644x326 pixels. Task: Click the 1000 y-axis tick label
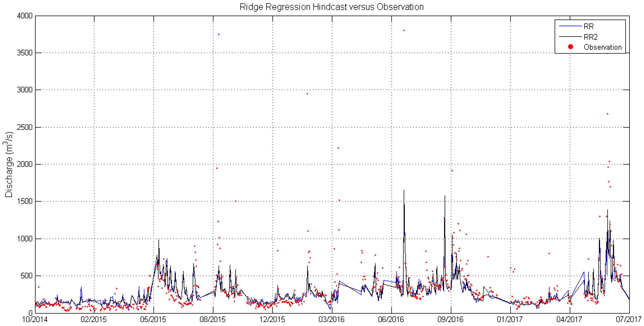point(25,239)
